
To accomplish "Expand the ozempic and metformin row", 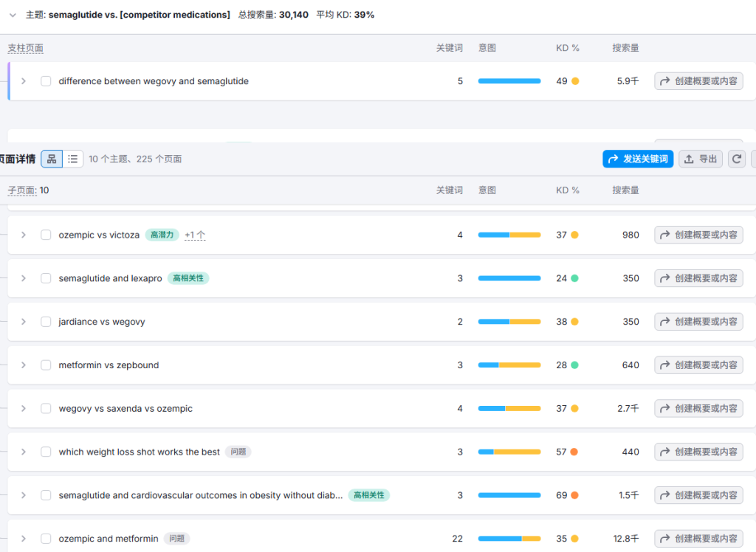I will [23, 539].
